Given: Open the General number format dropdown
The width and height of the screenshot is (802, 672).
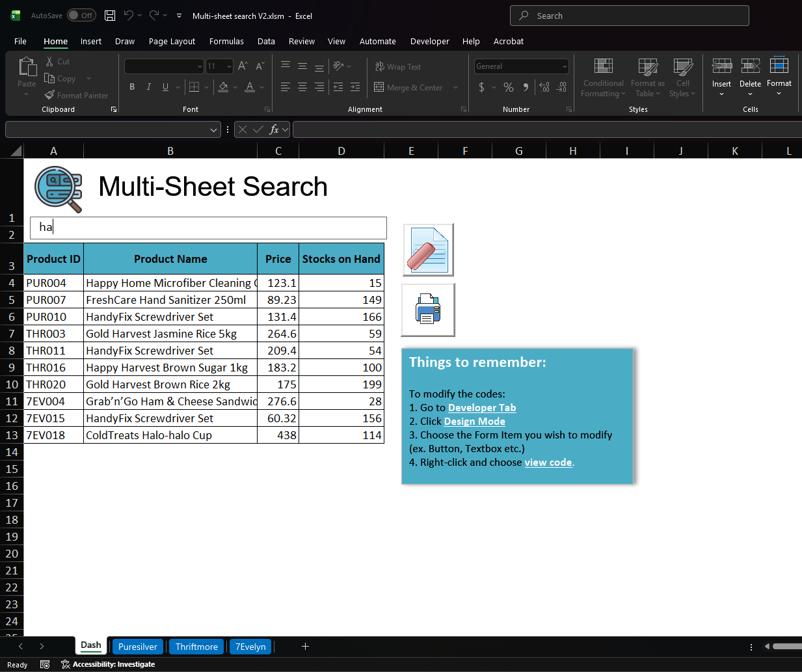Looking at the screenshot, I should pyautogui.click(x=563, y=66).
